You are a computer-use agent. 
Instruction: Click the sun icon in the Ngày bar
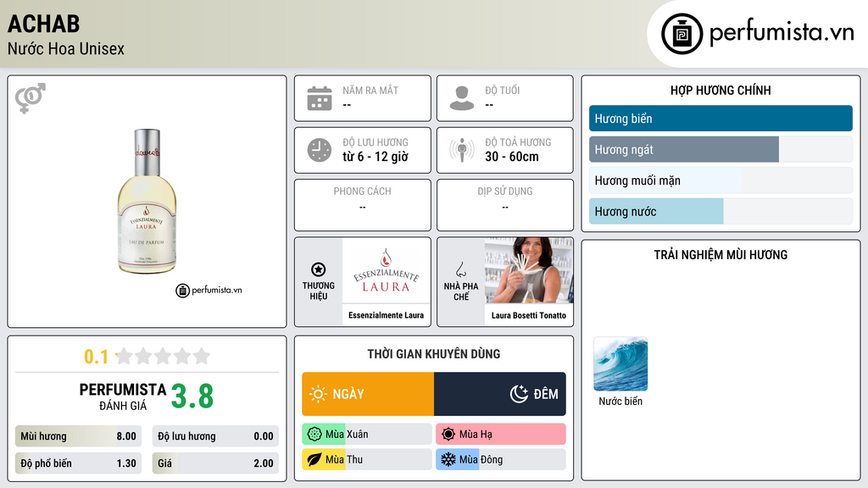coord(318,394)
